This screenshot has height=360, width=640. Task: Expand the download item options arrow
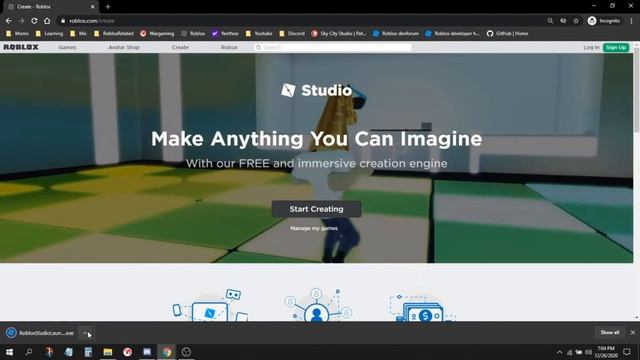point(86,333)
